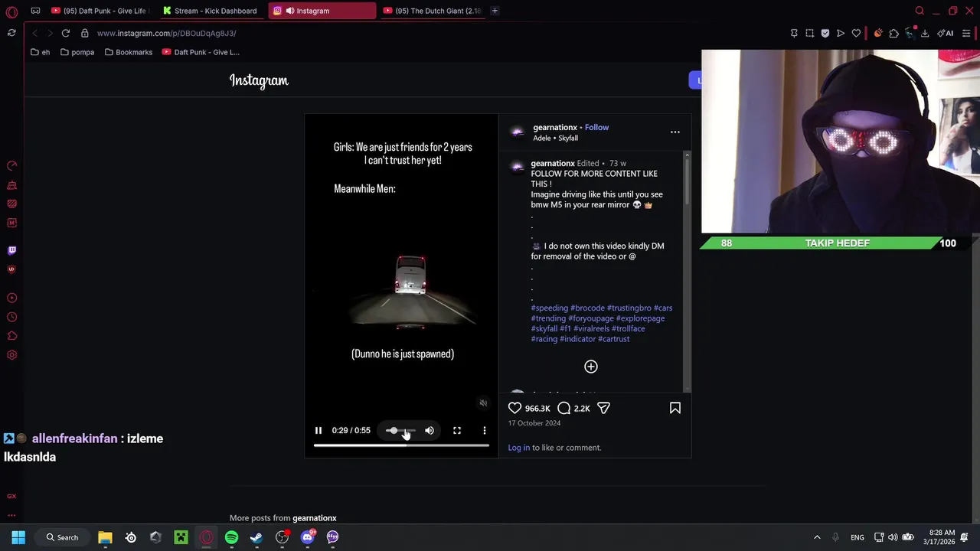Share the post with the paper plane icon
Screen dimensions: 980x551
tap(603, 408)
